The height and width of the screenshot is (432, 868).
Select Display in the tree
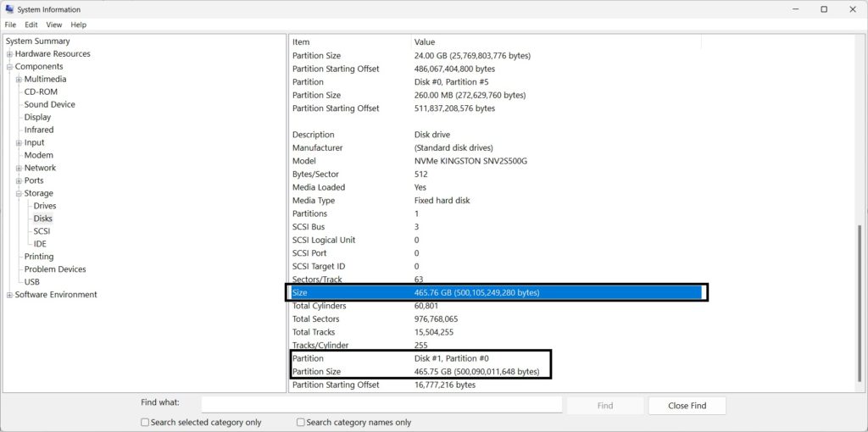[37, 117]
